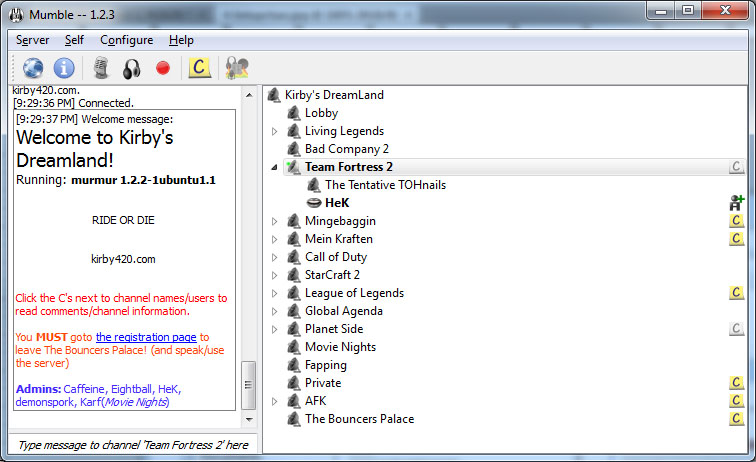The image size is (756, 462).
Task: Click the chat log scrollbar thumb
Action: [x=249, y=385]
